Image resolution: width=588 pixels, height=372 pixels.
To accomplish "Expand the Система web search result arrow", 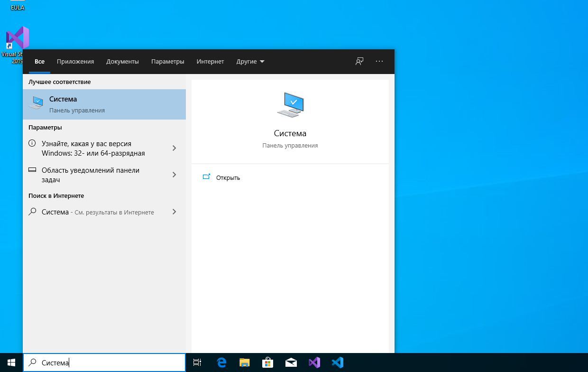I will pos(174,212).
